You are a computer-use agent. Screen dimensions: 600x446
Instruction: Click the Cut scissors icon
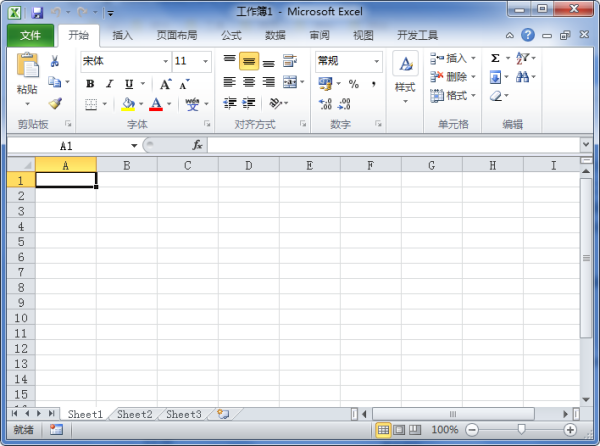click(55, 61)
